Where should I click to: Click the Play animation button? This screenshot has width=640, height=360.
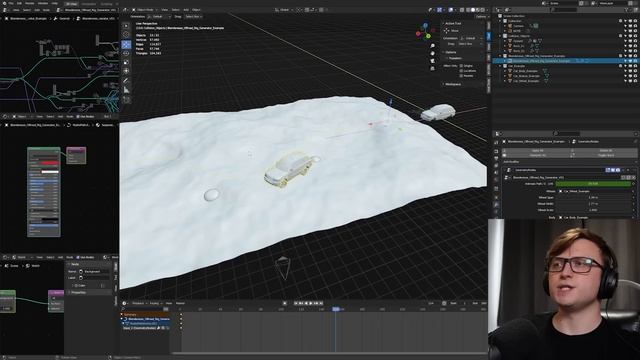tap(311, 303)
